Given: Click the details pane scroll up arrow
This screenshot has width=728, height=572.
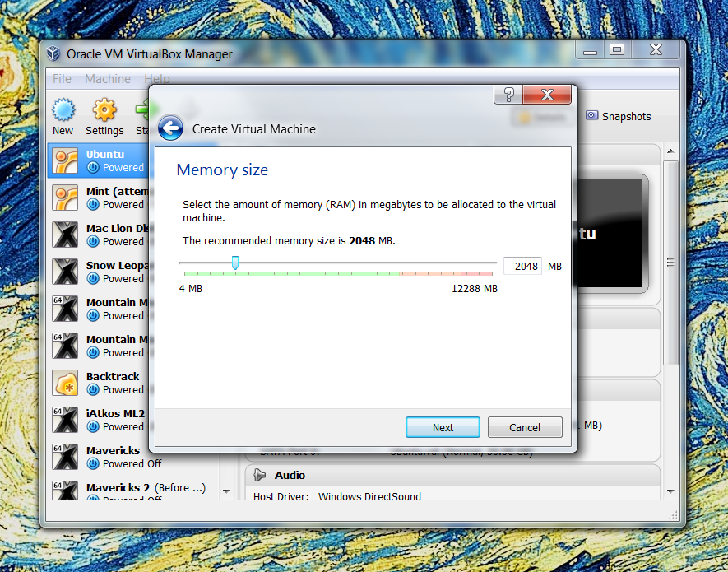Looking at the screenshot, I should [670, 151].
